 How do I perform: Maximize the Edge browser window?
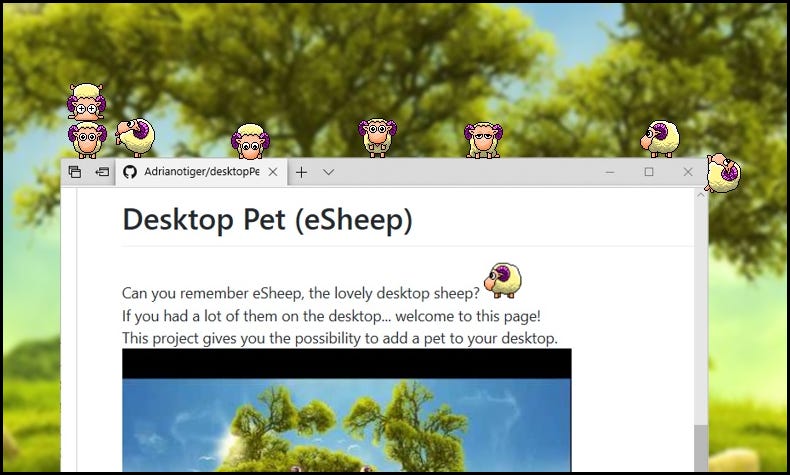649,172
